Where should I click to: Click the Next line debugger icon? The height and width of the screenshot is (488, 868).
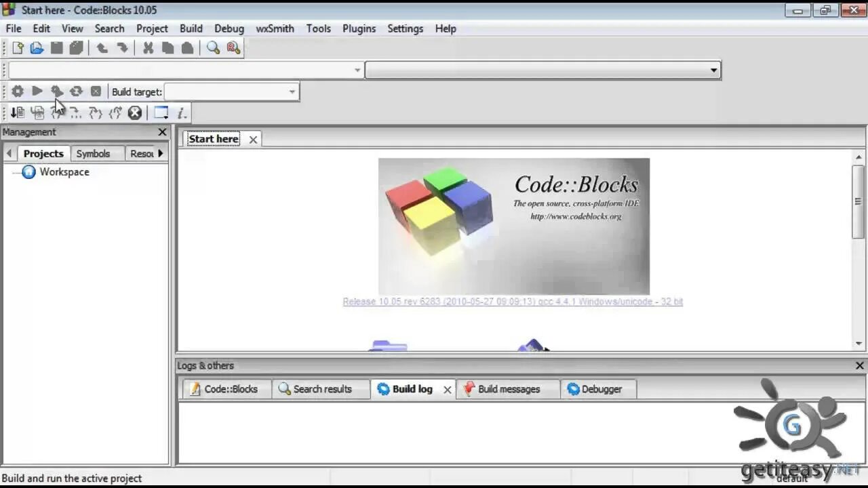click(57, 113)
